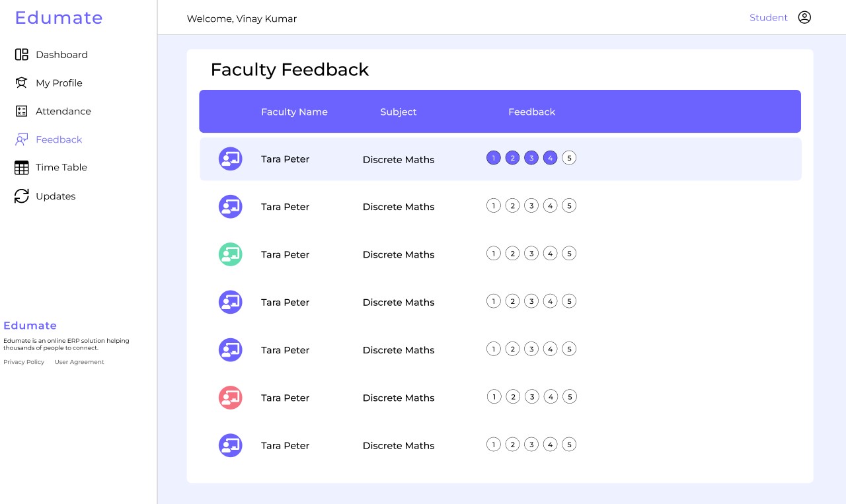Rate 4 in the red avatar row
846x504 pixels.
tap(551, 396)
